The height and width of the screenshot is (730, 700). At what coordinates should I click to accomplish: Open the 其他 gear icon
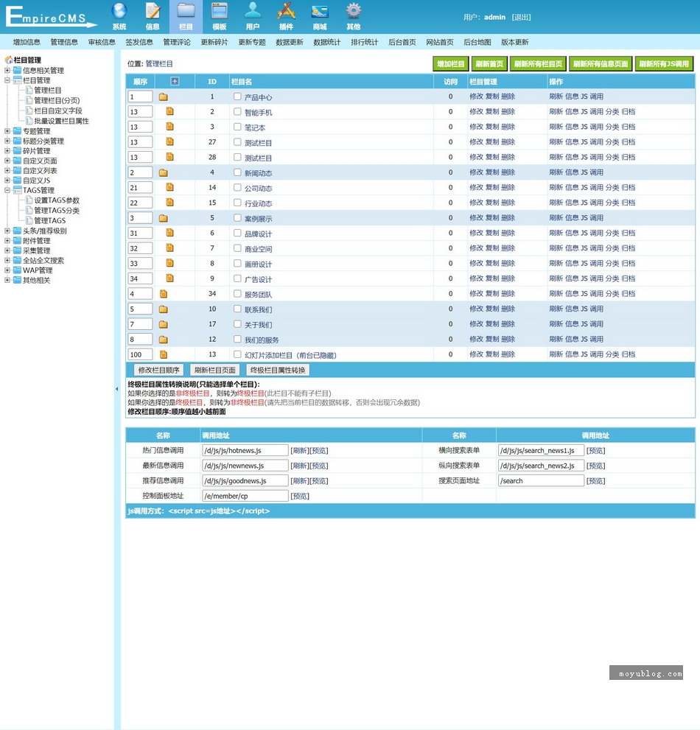click(x=354, y=11)
